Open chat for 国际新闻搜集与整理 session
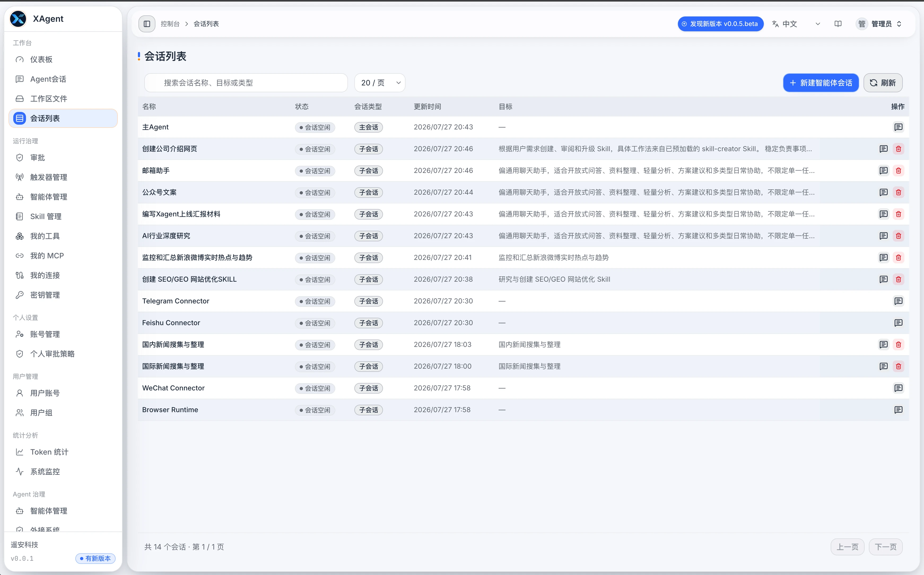 point(883,366)
